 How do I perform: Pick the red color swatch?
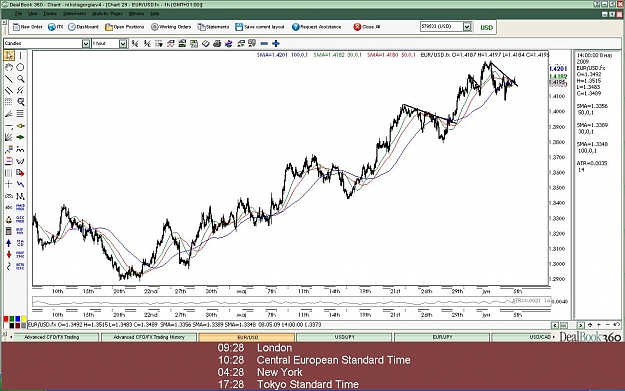coord(6,319)
